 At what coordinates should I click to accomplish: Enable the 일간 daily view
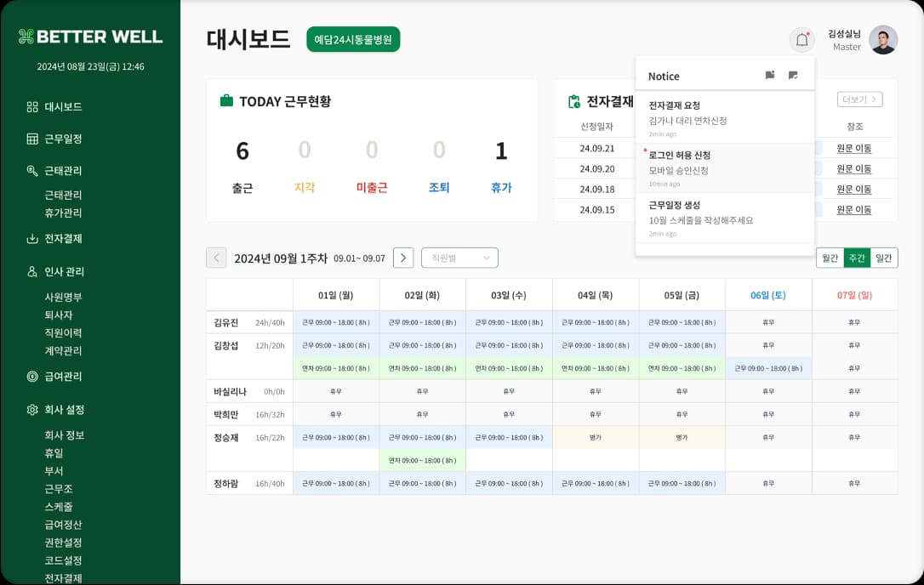882,257
